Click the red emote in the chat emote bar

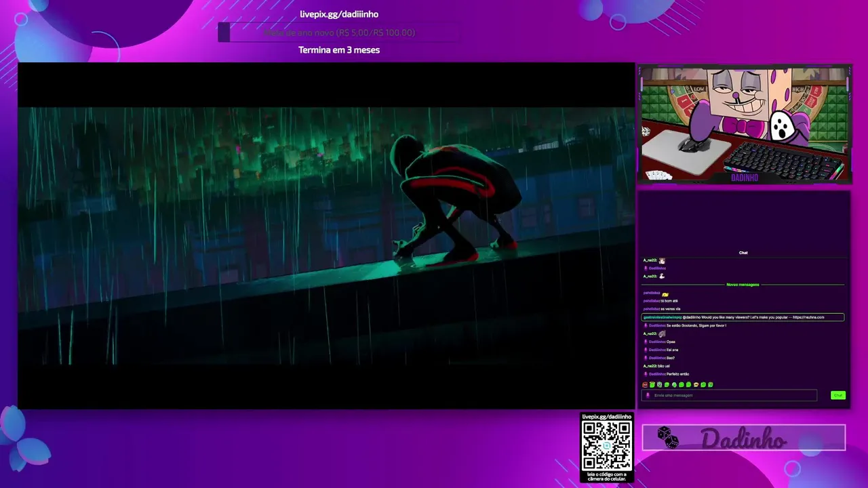645,385
